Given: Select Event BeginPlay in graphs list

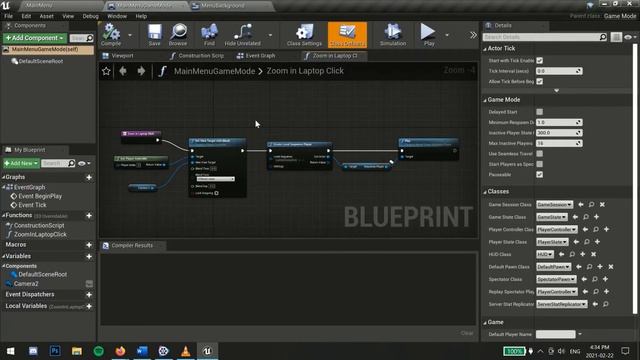Looking at the screenshot, I should [40, 196].
